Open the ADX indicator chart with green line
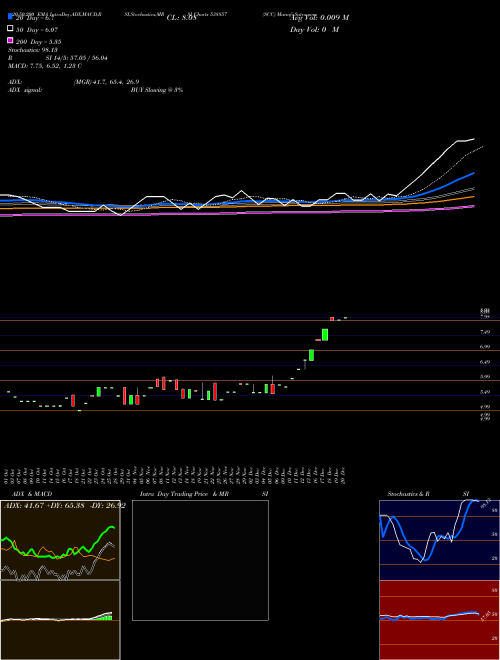Viewport: 500px width, 660px height. point(60,540)
